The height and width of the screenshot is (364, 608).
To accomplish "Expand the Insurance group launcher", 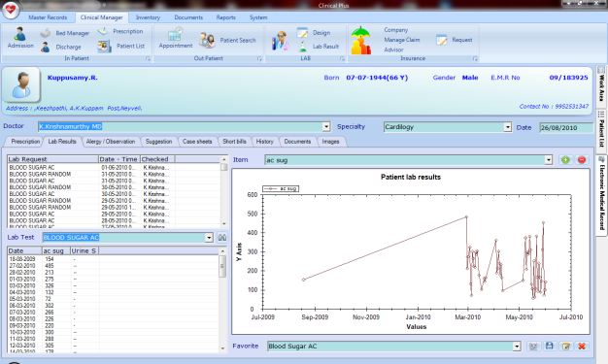I will coord(475,59).
